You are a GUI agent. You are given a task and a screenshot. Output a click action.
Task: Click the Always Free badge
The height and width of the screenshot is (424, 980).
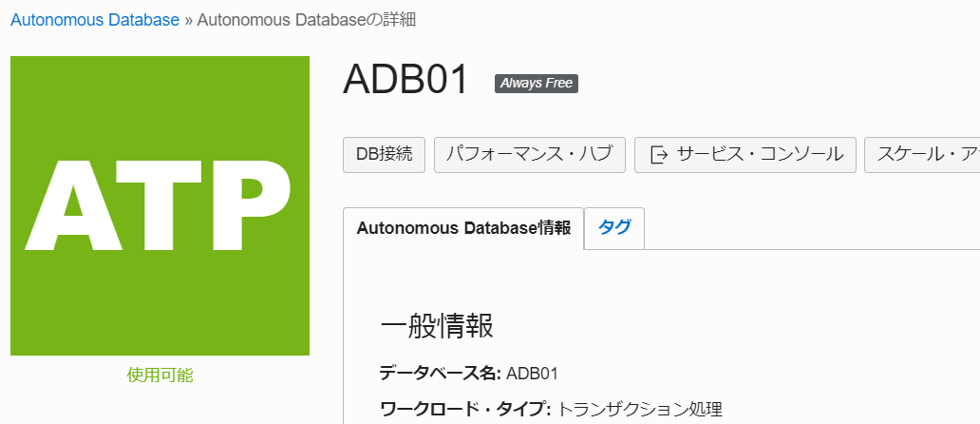point(537,83)
